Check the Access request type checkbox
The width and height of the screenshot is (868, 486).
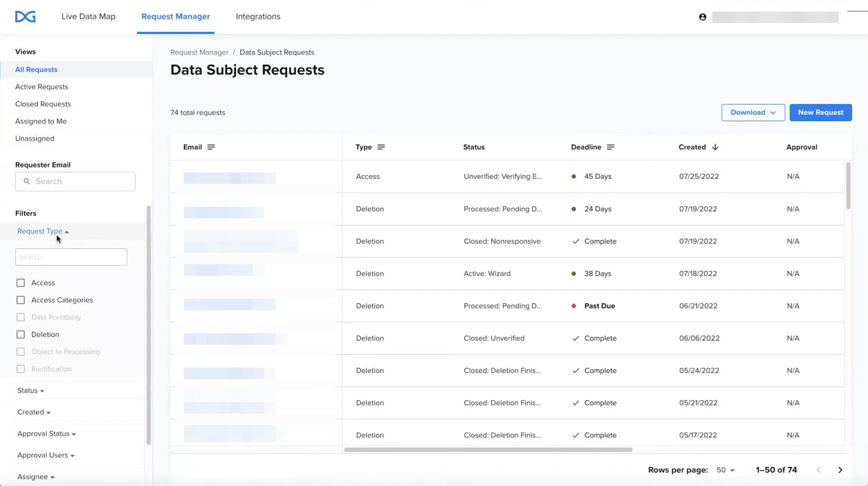[21, 283]
